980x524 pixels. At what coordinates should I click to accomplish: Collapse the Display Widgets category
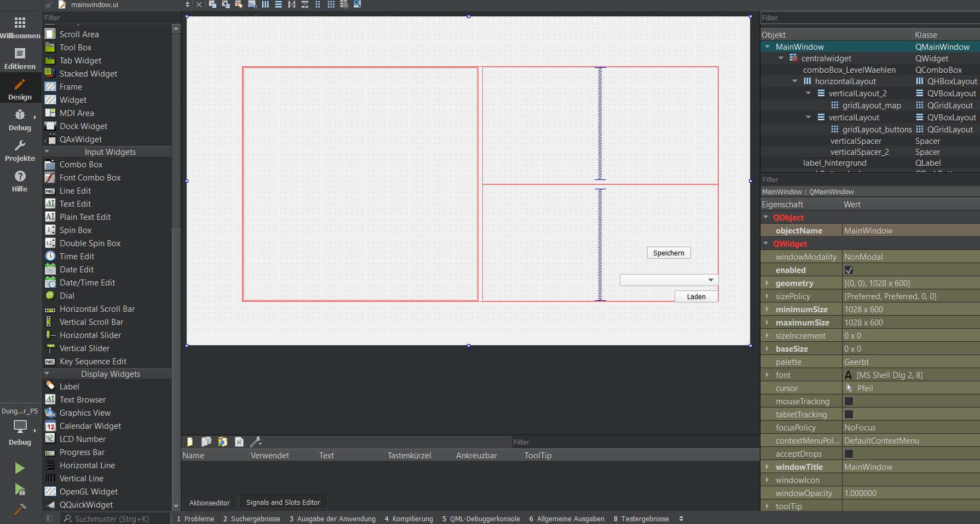pos(47,374)
